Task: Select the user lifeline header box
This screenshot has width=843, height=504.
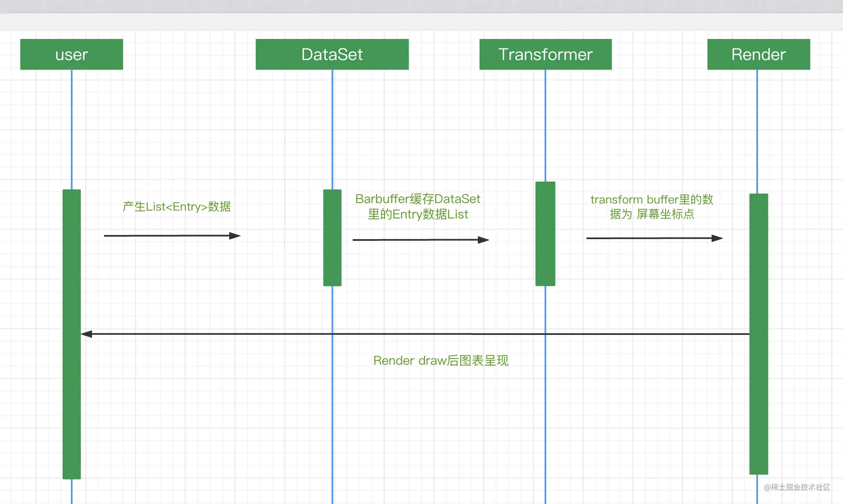Action: tap(72, 54)
